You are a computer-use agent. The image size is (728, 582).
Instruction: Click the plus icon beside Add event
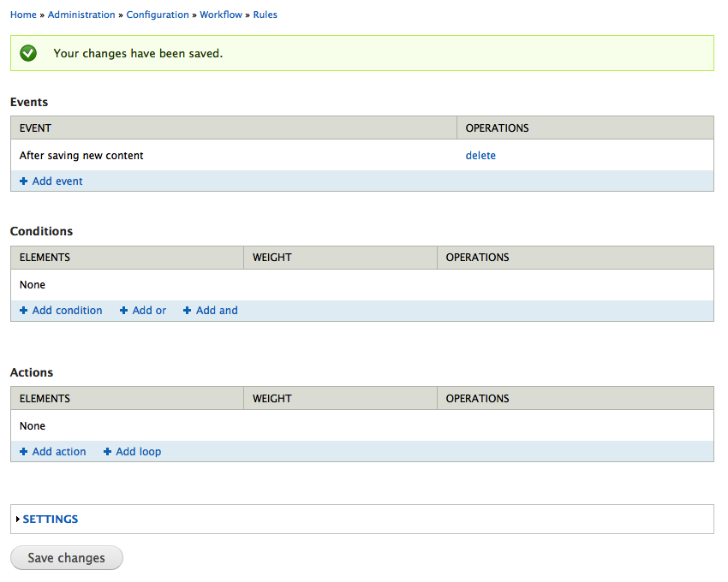coord(24,181)
